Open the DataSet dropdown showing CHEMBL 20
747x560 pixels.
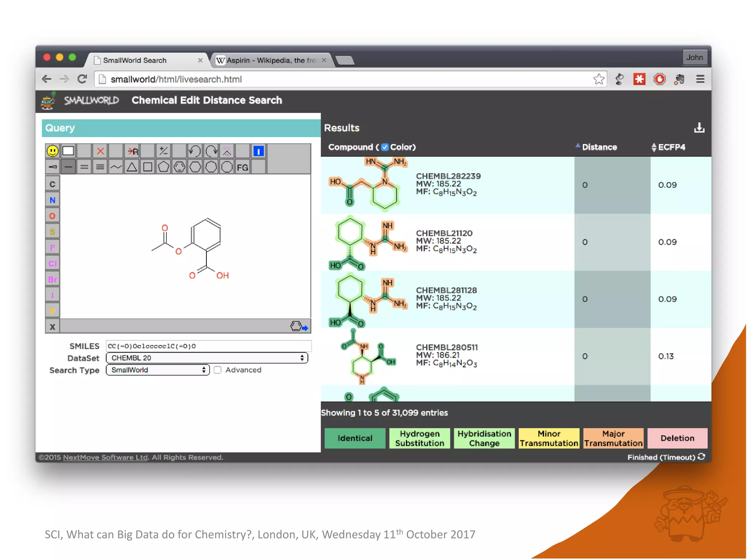[207, 358]
